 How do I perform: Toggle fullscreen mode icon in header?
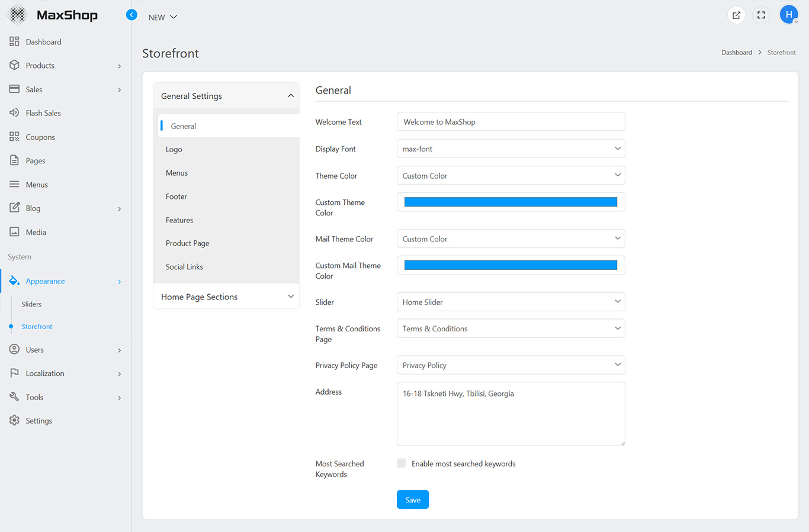point(761,15)
